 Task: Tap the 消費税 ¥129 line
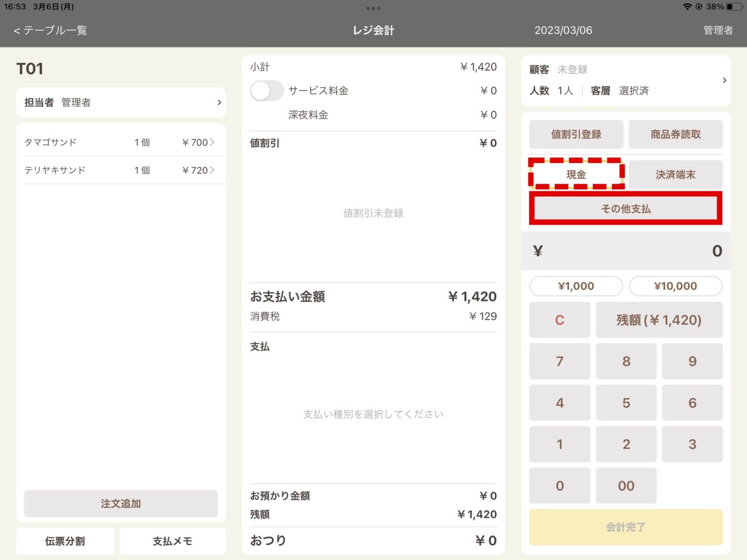click(373, 316)
